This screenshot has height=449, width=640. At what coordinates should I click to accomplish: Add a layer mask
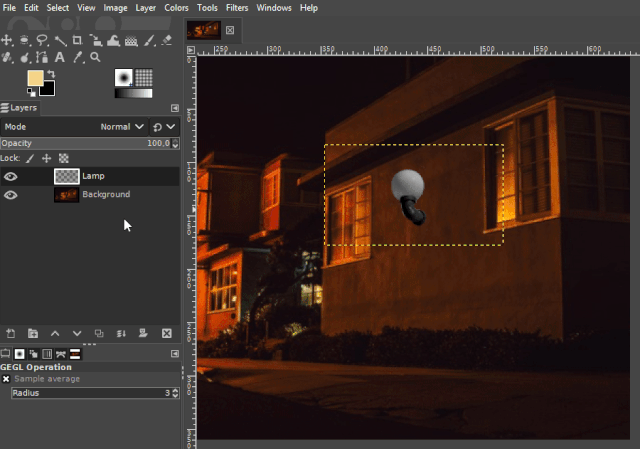coord(143,333)
